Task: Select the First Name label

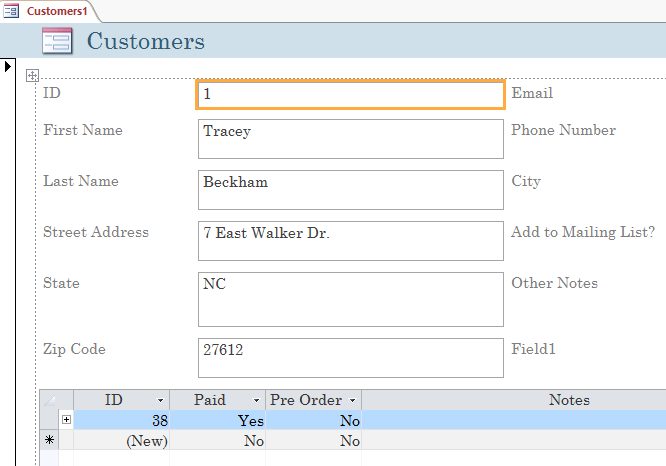Action: [x=83, y=130]
